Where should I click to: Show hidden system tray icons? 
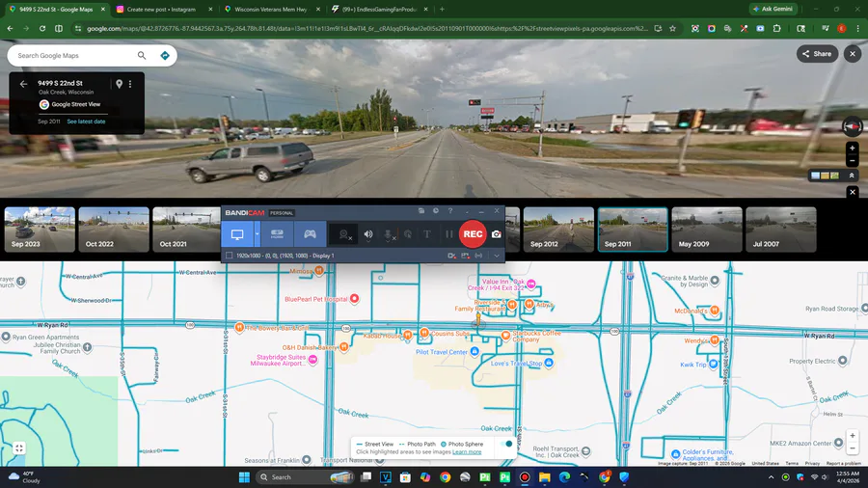pos(771,477)
